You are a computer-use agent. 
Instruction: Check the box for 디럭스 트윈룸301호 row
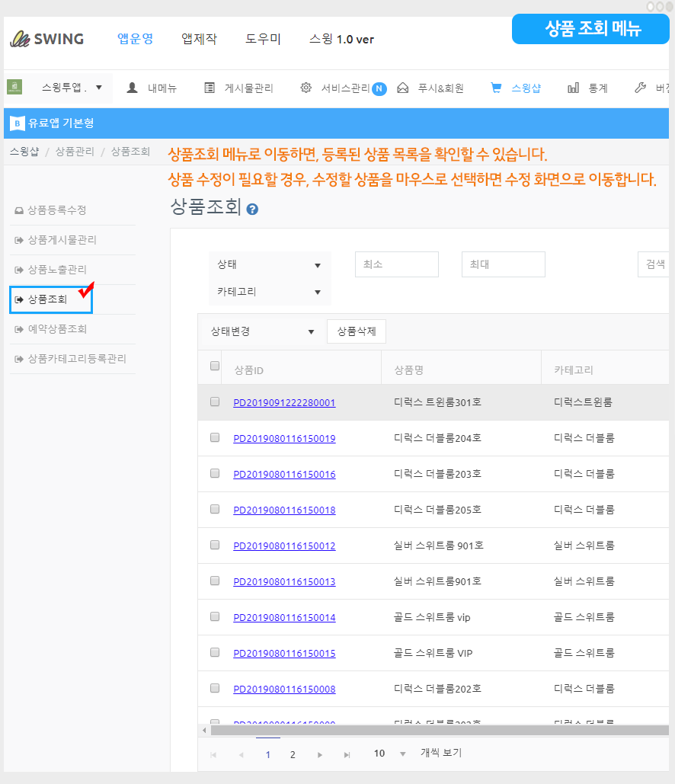click(x=215, y=402)
